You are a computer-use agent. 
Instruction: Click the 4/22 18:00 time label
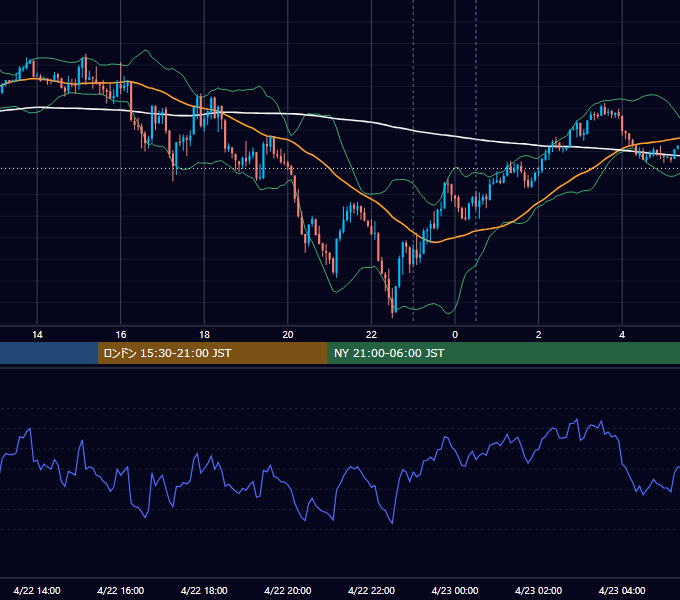(x=204, y=590)
